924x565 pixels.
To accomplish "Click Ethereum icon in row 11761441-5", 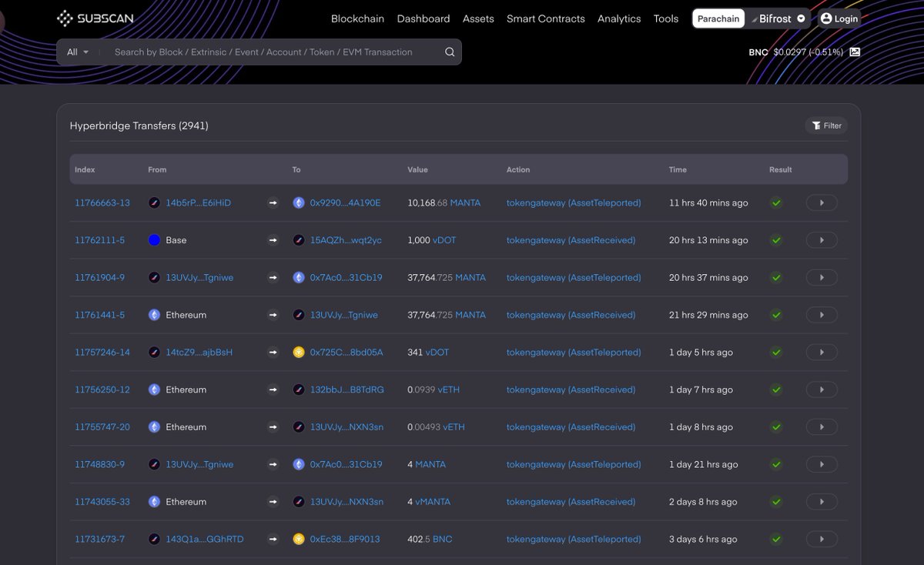I will tap(154, 315).
